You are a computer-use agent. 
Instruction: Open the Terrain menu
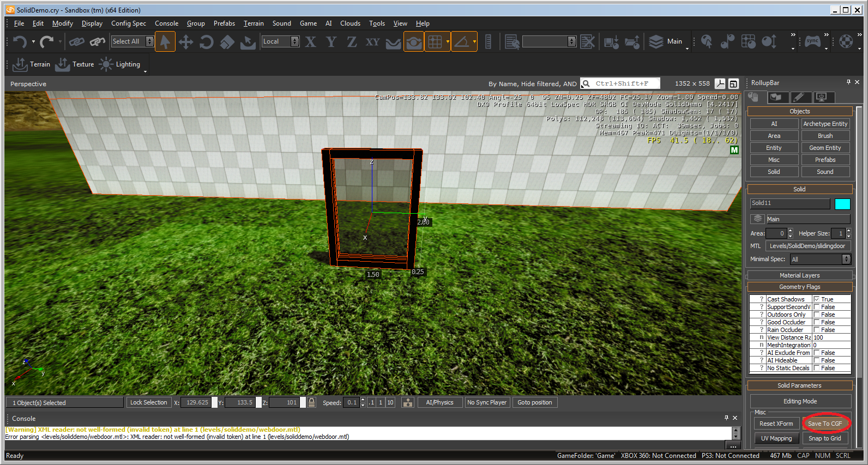coord(254,23)
